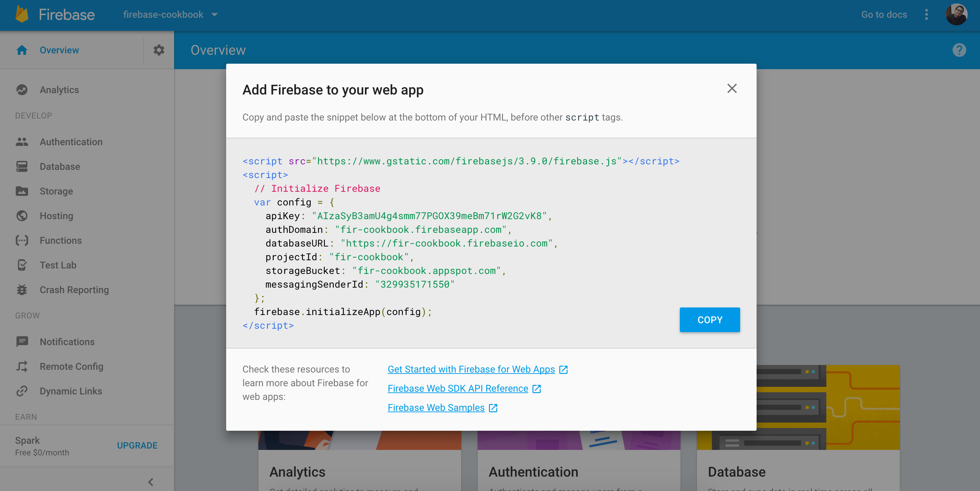The width and height of the screenshot is (980, 491).
Task: Click external-link icon beside Get Started link
Action: 563,369
